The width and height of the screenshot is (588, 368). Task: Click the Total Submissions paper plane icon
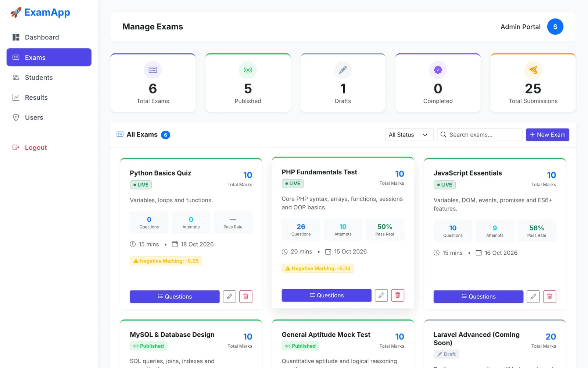533,70
